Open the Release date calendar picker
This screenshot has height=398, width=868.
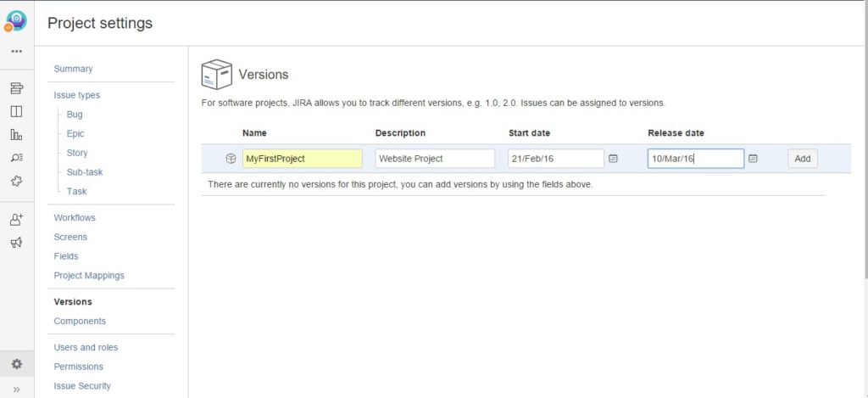click(753, 159)
